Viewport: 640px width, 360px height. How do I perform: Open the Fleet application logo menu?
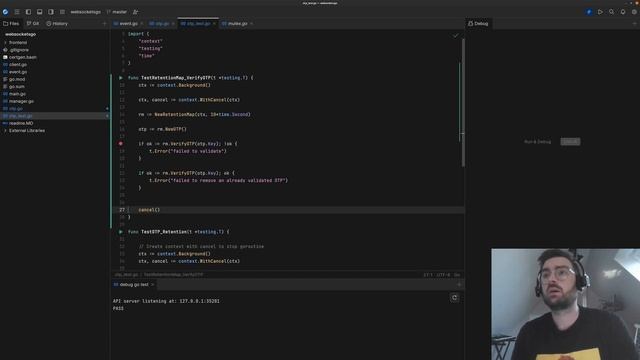pyautogui.click(x=5, y=12)
